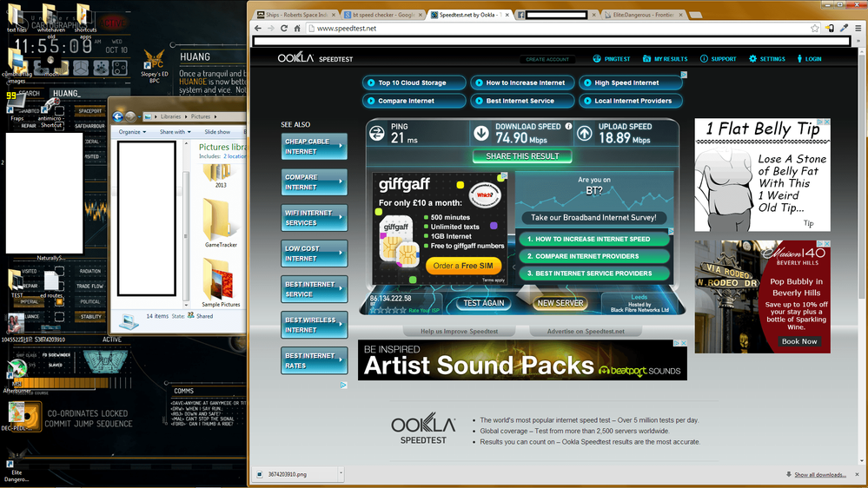Switch to the 'Ships - Roberts Space' tab

click(x=296, y=15)
